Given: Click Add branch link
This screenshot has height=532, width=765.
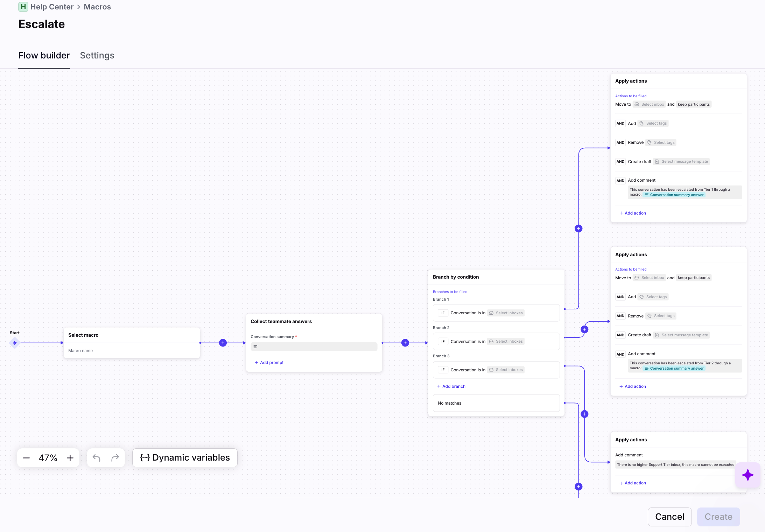Looking at the screenshot, I should (451, 386).
